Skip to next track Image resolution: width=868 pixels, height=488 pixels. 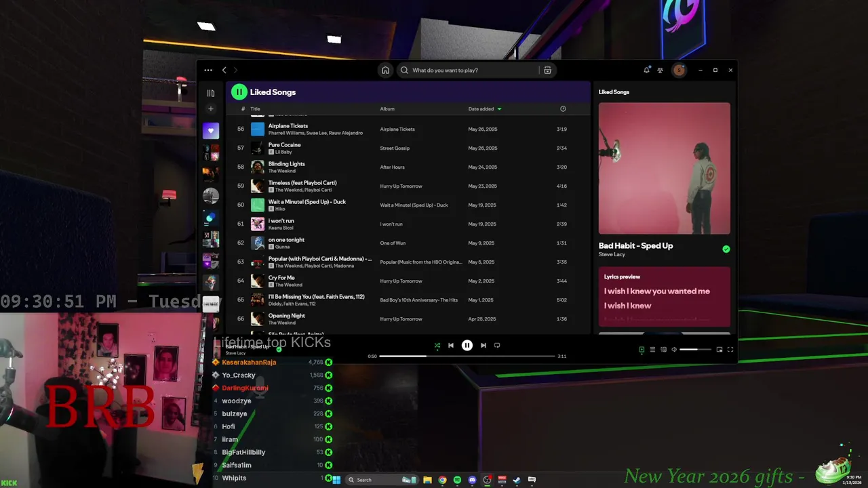[x=484, y=345]
